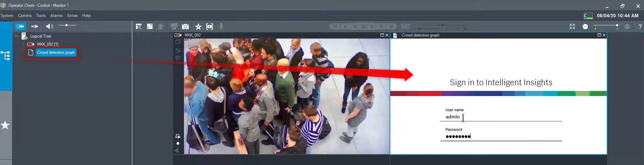Click the camera snapshot icon
This screenshot has height=165, width=644.
click(x=185, y=27)
